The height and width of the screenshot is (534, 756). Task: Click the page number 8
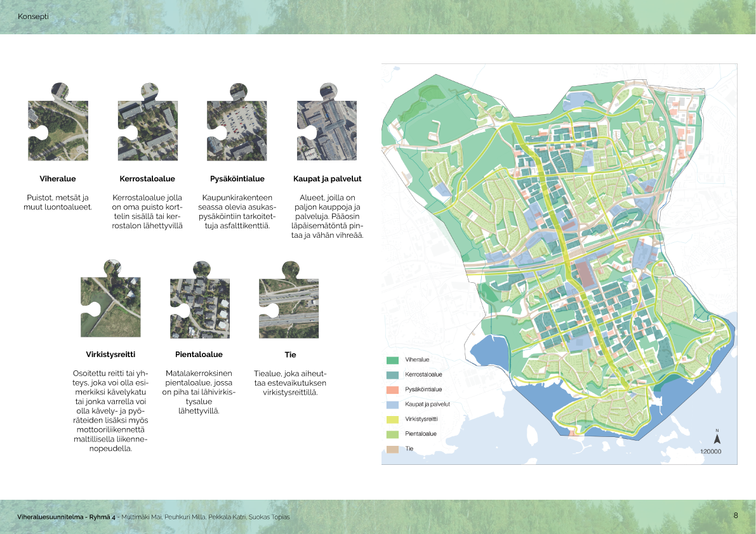736,516
